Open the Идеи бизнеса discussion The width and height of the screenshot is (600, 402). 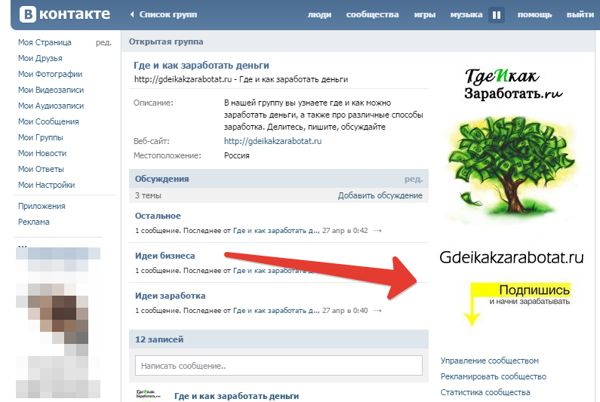coord(165,256)
